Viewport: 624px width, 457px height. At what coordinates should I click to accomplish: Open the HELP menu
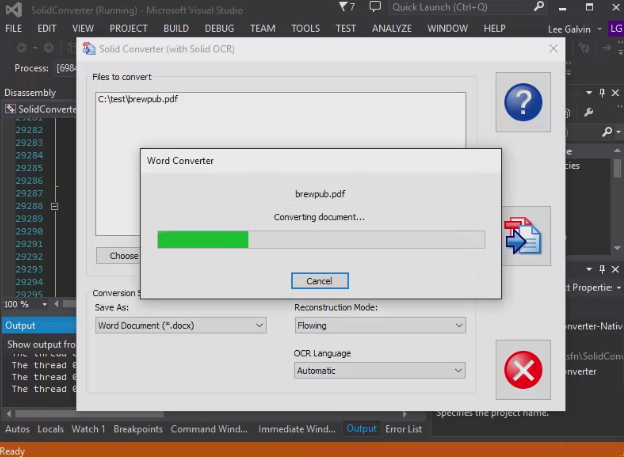(x=494, y=29)
